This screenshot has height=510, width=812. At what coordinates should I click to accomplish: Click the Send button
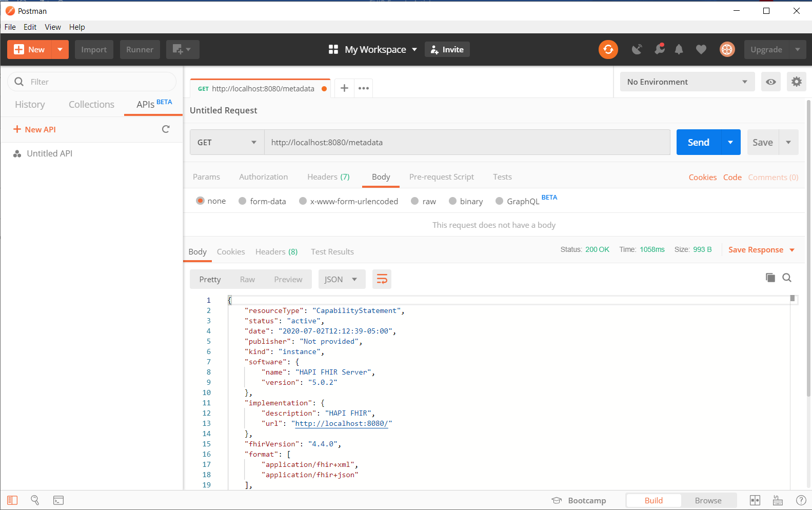(x=699, y=142)
